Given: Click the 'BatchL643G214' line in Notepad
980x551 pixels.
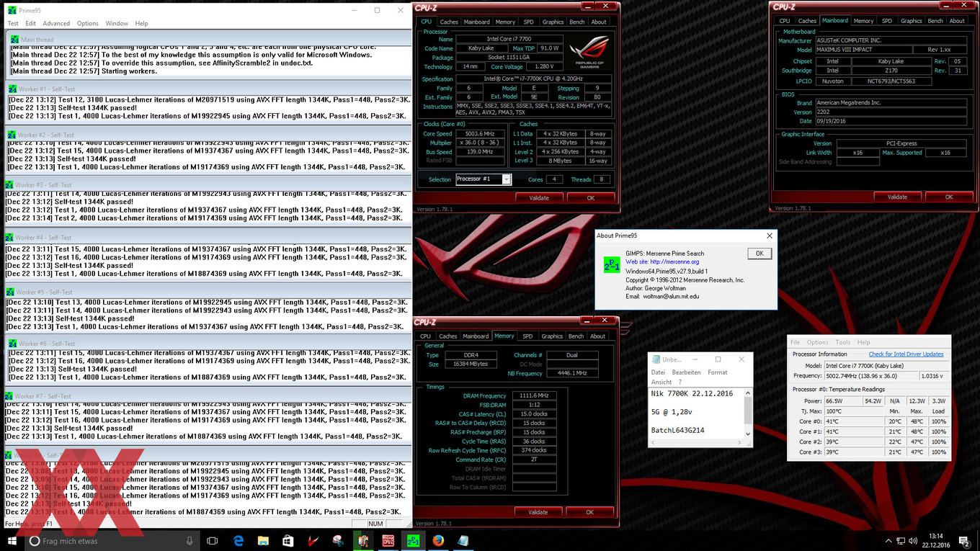Looking at the screenshot, I should click(677, 430).
